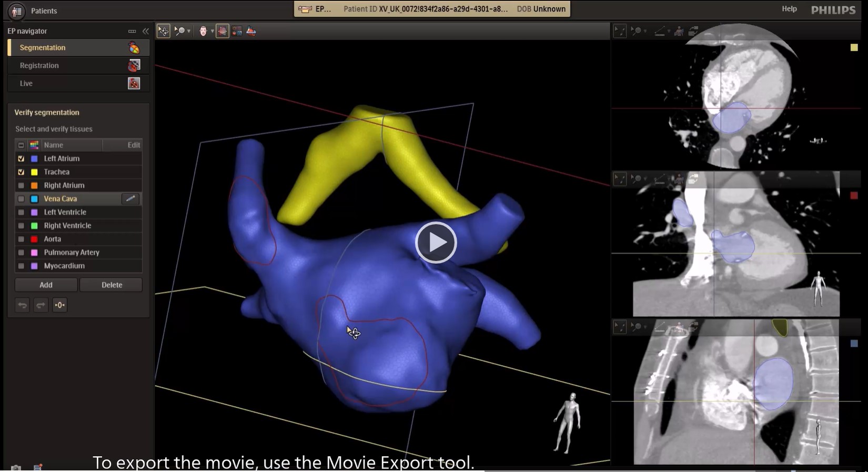Open the measure line tool dropdown in axial view
Viewport: 868px width, 472px height.
tap(669, 32)
